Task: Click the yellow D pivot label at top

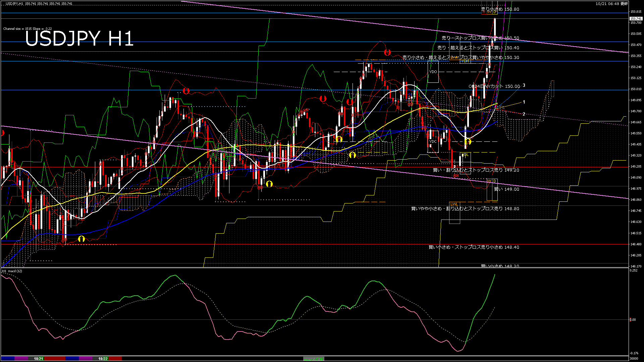Action: click(x=495, y=12)
